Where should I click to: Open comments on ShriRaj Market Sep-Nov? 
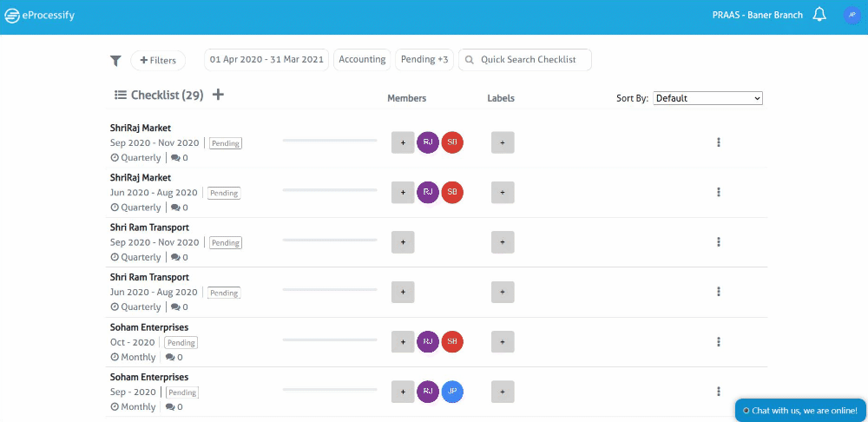click(180, 158)
